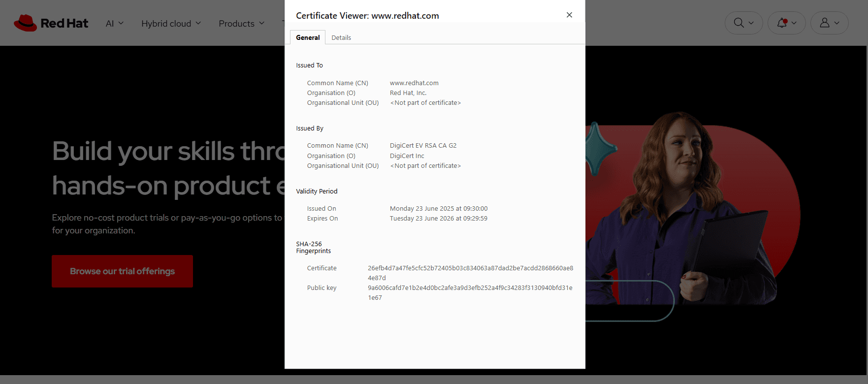This screenshot has width=868, height=384.
Task: Expand the AI menu
Action: [x=115, y=23]
